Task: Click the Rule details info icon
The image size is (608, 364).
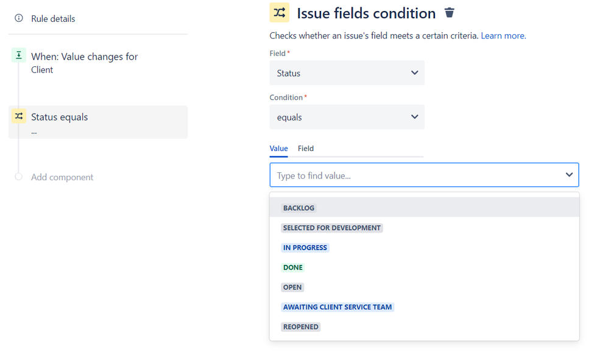Action: point(19,19)
